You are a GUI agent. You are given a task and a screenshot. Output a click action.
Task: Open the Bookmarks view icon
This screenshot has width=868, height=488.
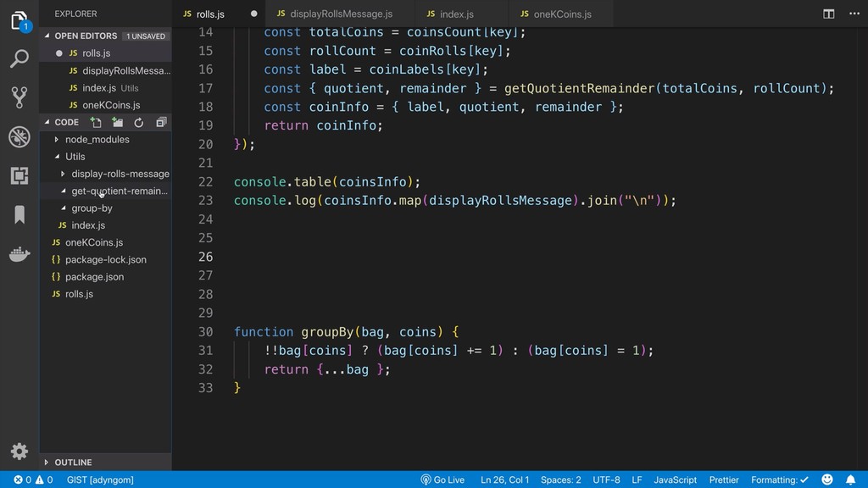(19, 214)
